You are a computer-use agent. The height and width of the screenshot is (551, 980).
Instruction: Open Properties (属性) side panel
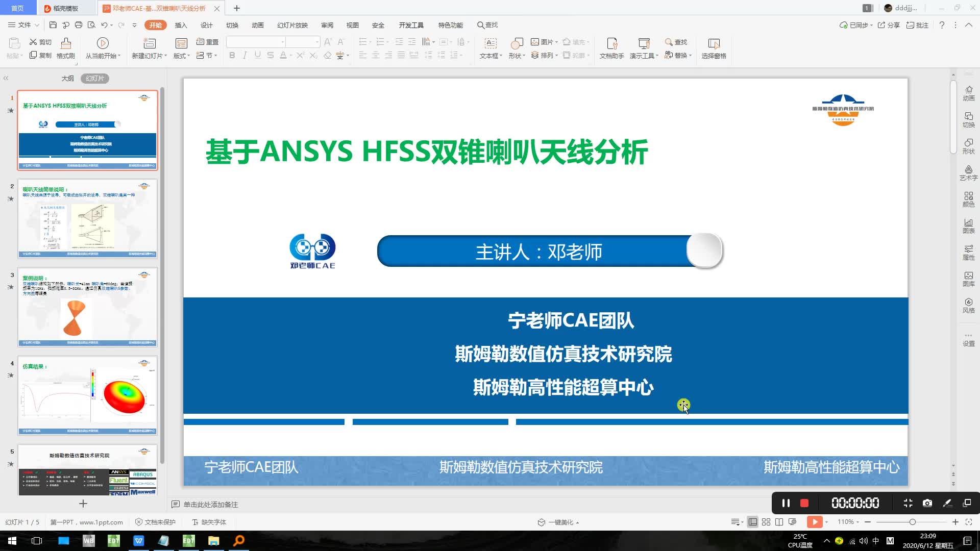(x=968, y=253)
